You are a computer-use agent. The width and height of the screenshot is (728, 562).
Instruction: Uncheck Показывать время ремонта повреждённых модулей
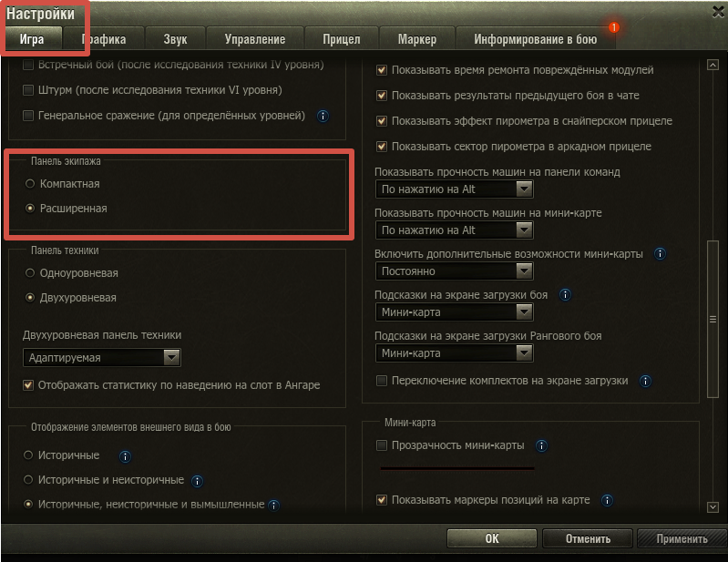[x=382, y=70]
